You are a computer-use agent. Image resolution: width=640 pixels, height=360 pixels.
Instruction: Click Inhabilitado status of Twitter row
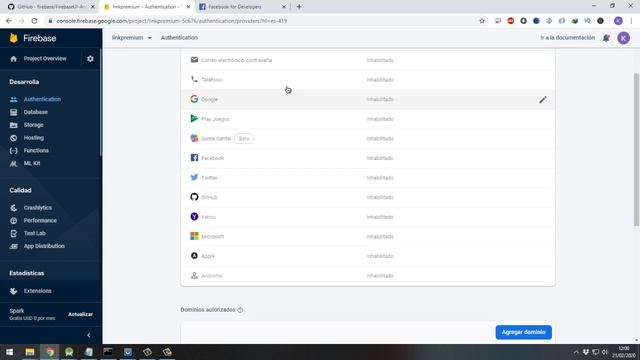(x=380, y=178)
